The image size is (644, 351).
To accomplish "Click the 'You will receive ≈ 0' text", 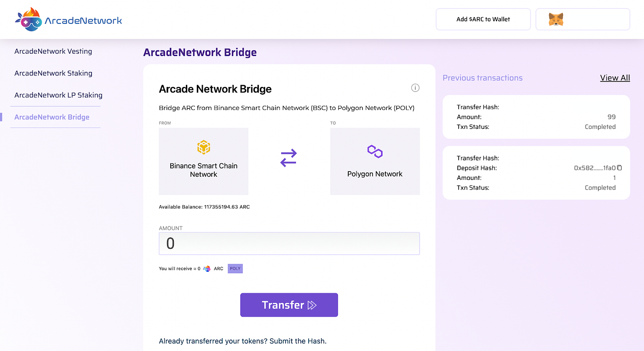I will (179, 269).
